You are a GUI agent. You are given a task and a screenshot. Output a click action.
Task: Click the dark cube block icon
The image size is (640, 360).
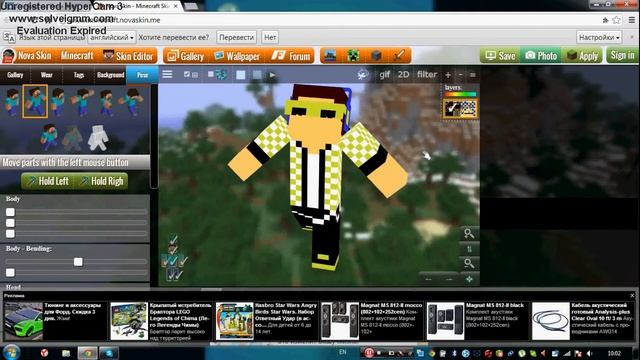click(376, 56)
